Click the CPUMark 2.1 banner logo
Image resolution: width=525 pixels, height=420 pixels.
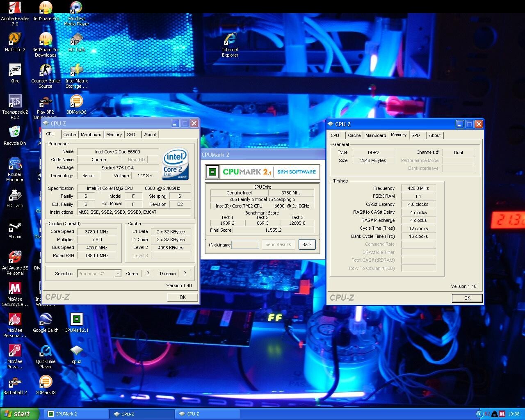pyautogui.click(x=262, y=172)
